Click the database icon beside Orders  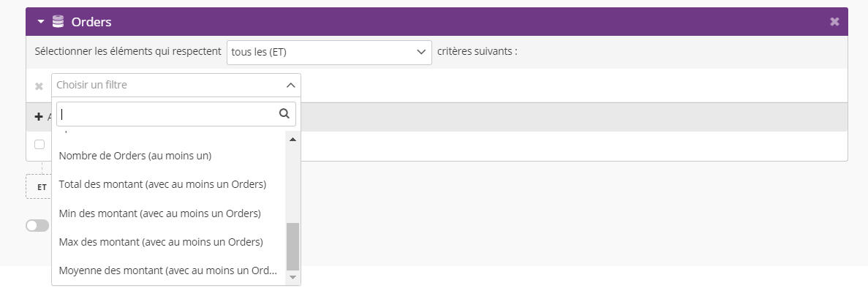click(59, 22)
